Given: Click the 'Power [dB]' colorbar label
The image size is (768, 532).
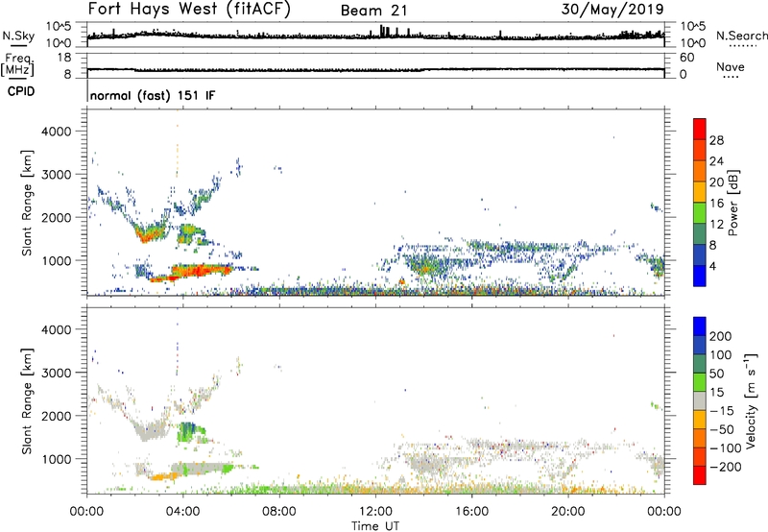Looking at the screenshot, I should pyautogui.click(x=733, y=203).
